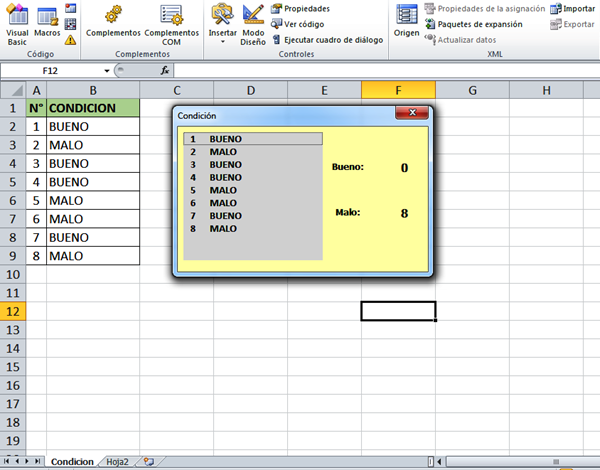Select row 12 header
Image resolution: width=600 pixels, height=470 pixels.
[x=13, y=312]
